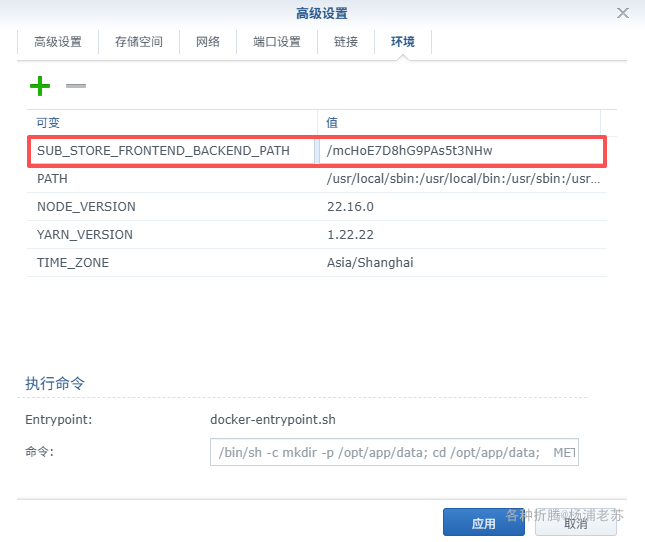
Task: Edit SUB_STORE_FRONTEND_BACKEND_PATH variable name field
Action: pyautogui.click(x=172, y=151)
